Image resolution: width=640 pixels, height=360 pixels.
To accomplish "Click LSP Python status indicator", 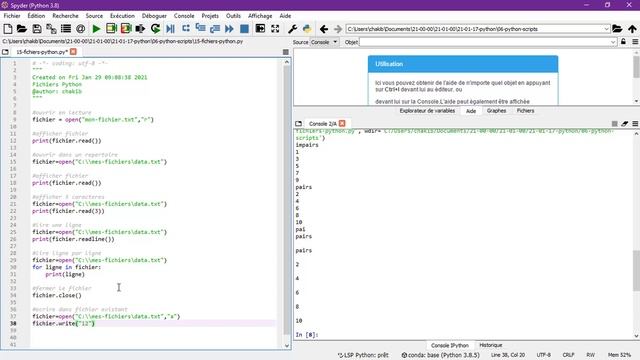I will [363, 355].
